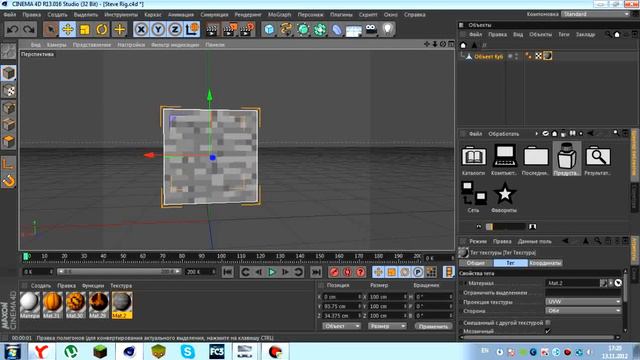Toggle X axis lock
Viewport: 640px width, 360px height.
pos(141,29)
